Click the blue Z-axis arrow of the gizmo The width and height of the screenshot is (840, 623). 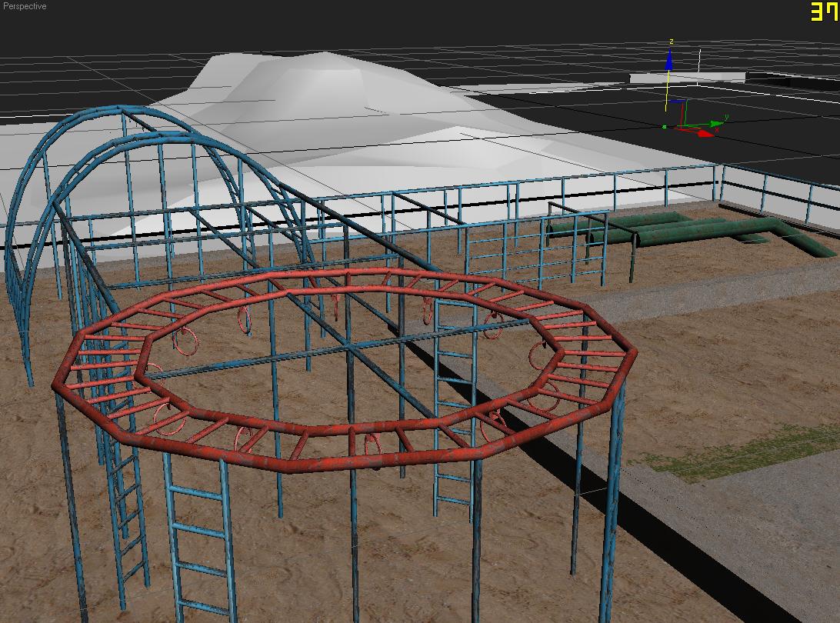point(668,59)
